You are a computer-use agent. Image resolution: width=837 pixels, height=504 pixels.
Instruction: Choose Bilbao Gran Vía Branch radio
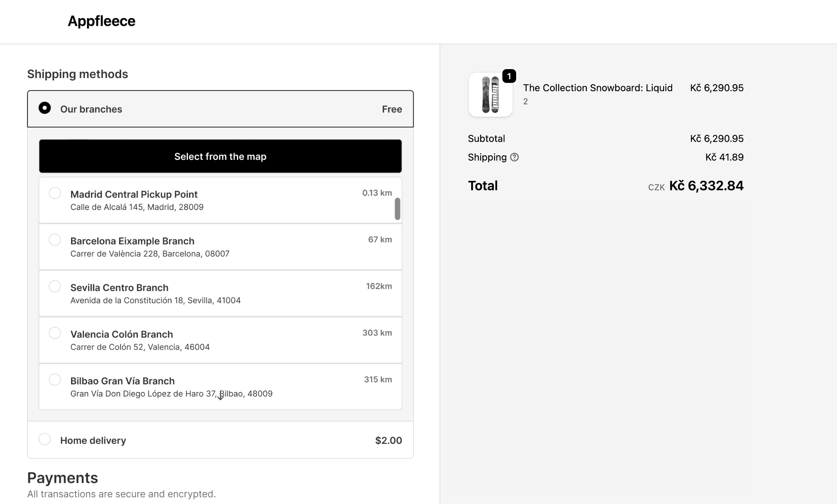(x=55, y=379)
